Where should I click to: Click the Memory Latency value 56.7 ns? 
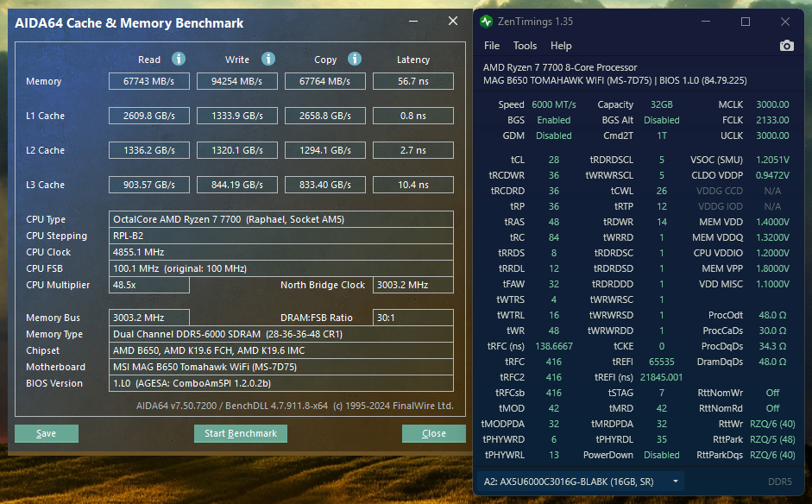coord(413,81)
